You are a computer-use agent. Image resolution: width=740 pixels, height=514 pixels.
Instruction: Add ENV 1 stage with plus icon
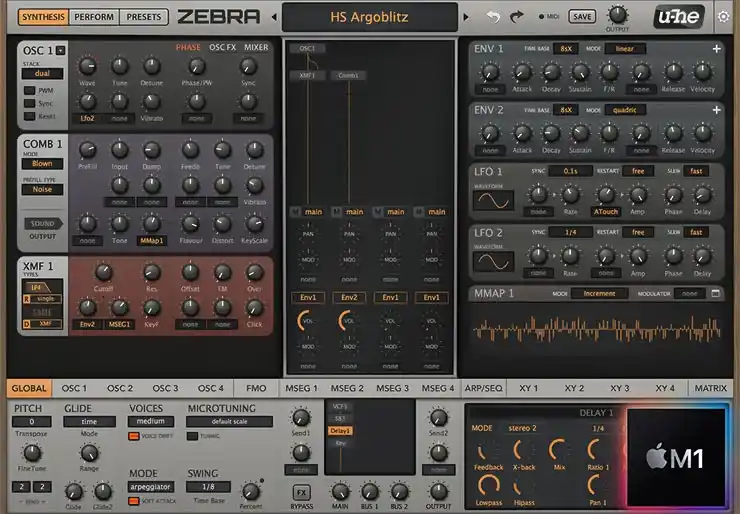click(716, 49)
